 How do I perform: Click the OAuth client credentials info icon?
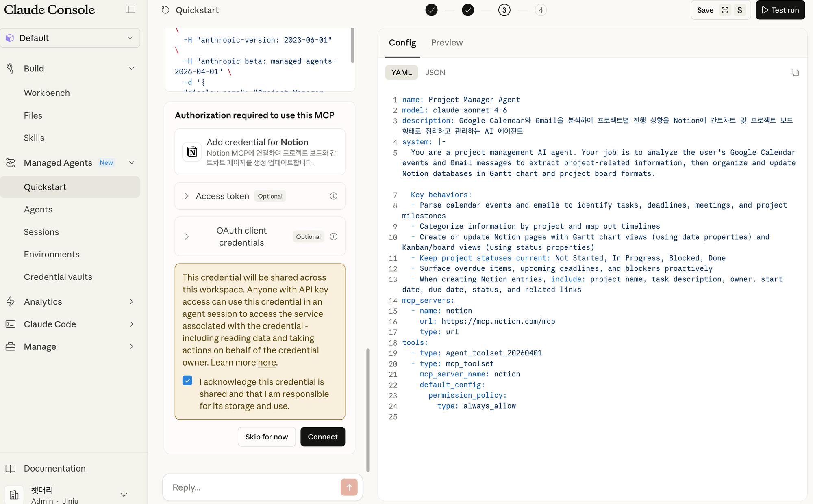coord(333,237)
